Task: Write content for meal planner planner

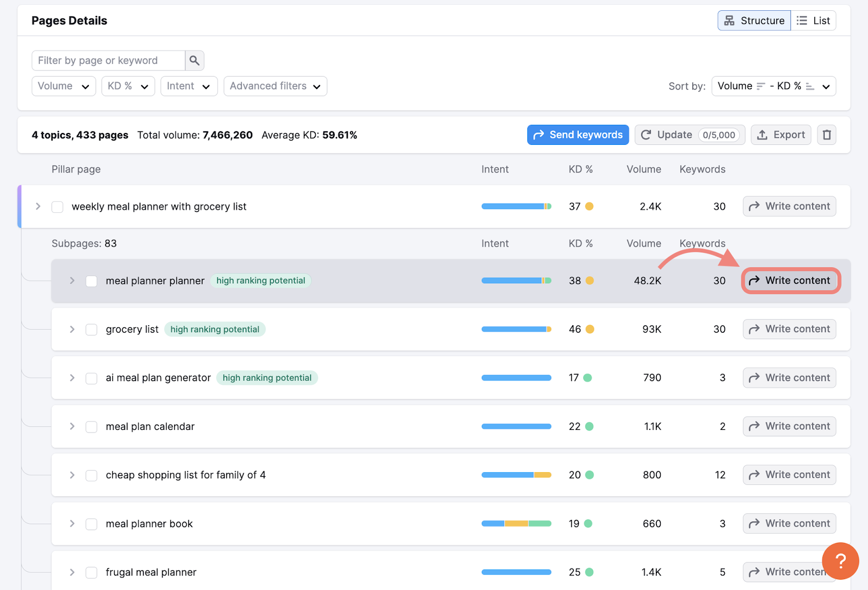Action: pos(790,281)
